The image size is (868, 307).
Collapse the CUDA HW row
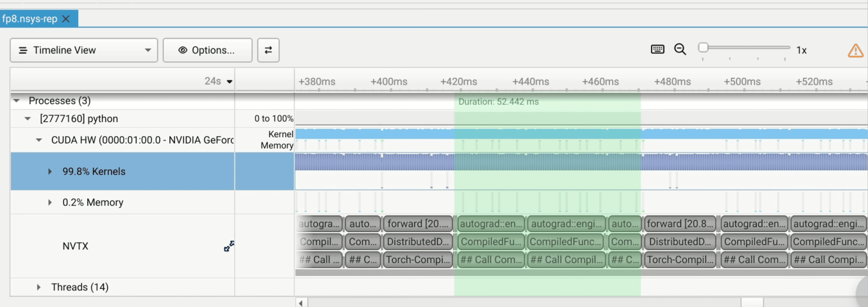coord(39,140)
